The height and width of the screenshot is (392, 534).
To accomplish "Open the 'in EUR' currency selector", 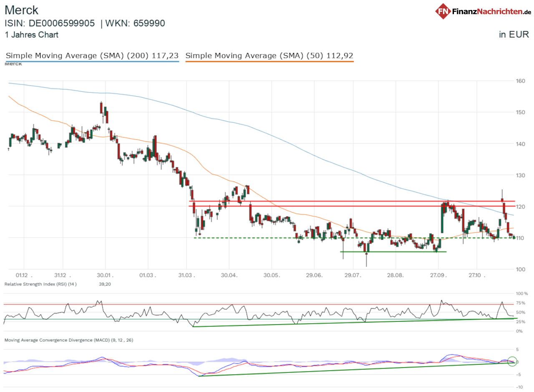I will tap(514, 35).
